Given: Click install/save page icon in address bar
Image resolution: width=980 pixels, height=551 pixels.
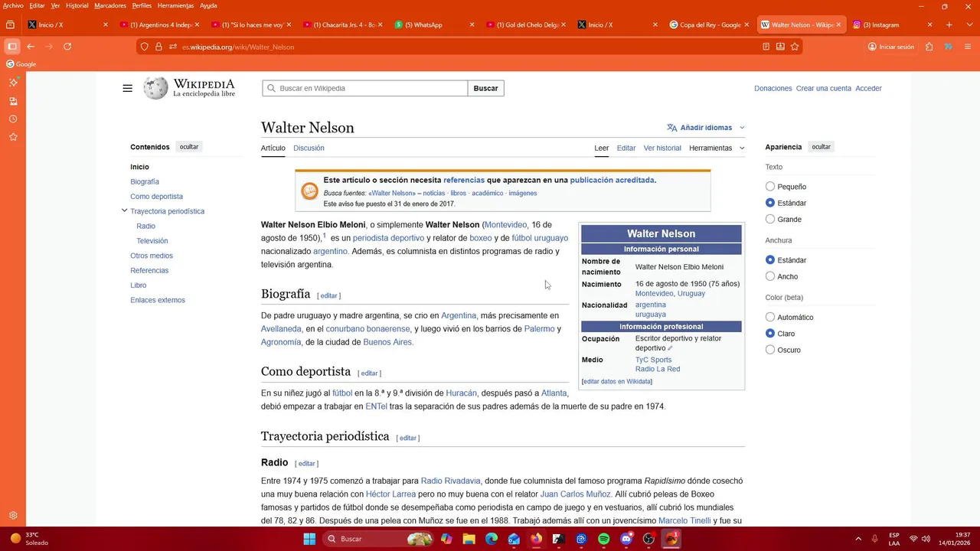Looking at the screenshot, I should tap(780, 47).
